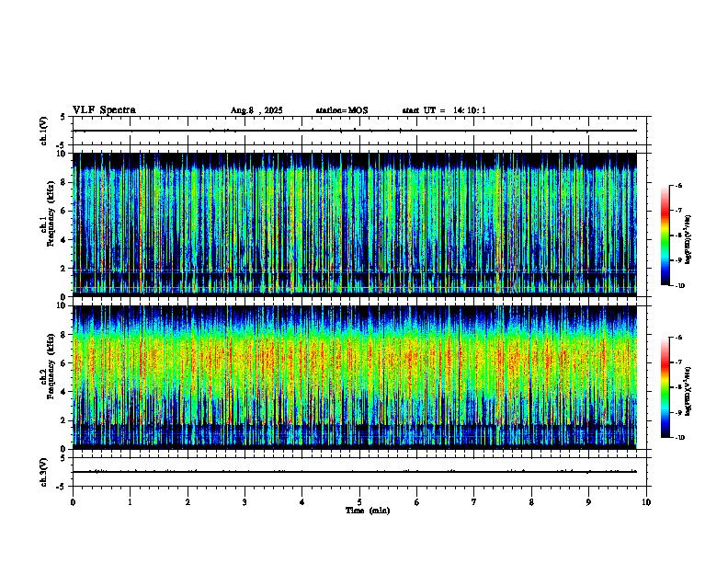Click the "ch.3(V)" axis label
The width and height of the screenshot is (728, 563).
[x=44, y=472]
